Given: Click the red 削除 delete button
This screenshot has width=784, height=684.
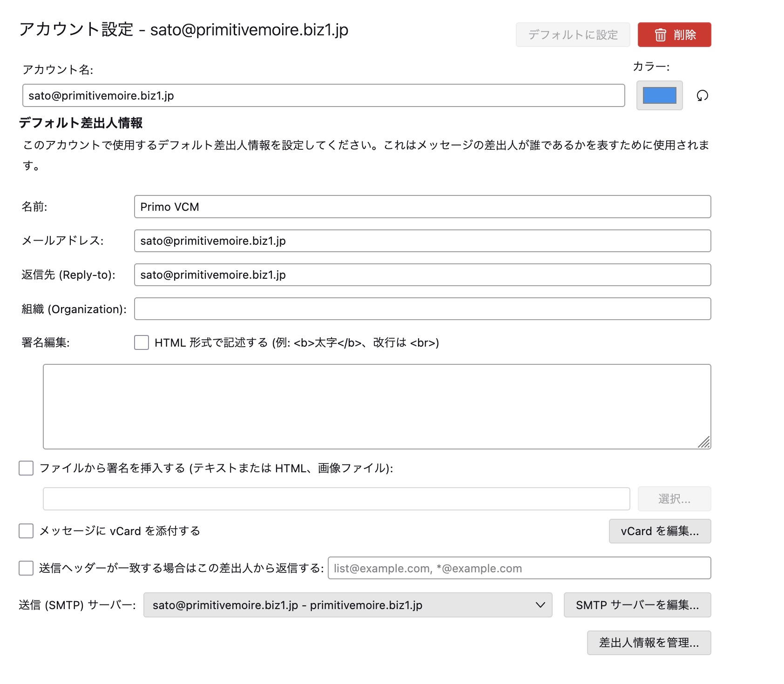Looking at the screenshot, I should click(x=674, y=35).
